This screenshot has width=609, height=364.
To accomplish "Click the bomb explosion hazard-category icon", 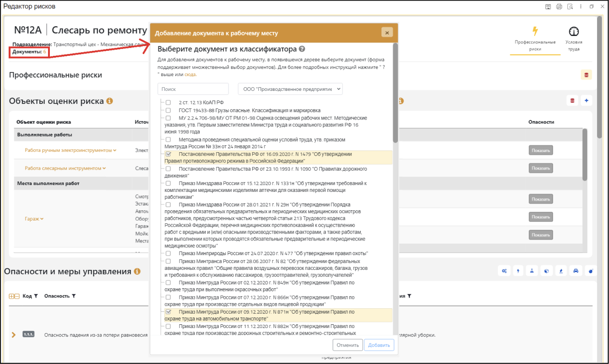I will 590,271.
